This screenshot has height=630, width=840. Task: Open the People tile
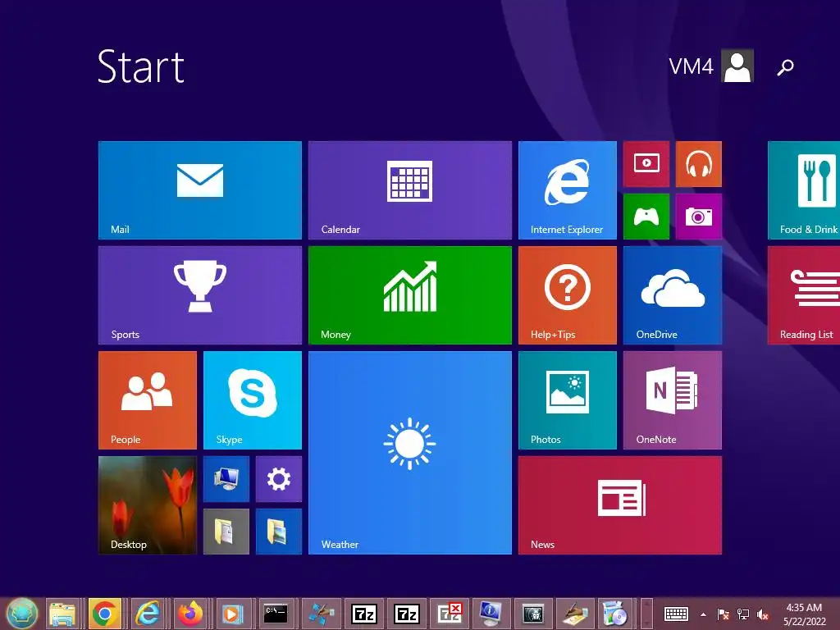[148, 400]
